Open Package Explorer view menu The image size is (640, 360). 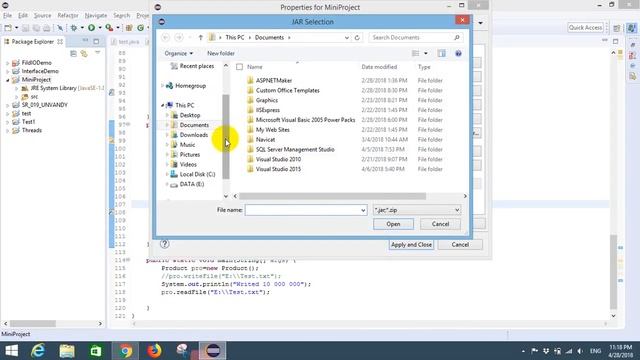point(98,53)
